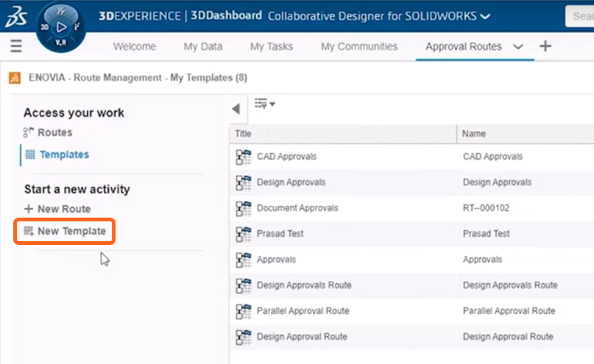Image resolution: width=594 pixels, height=364 pixels.
Task: Add a new dashboard tab
Action: 545,46
